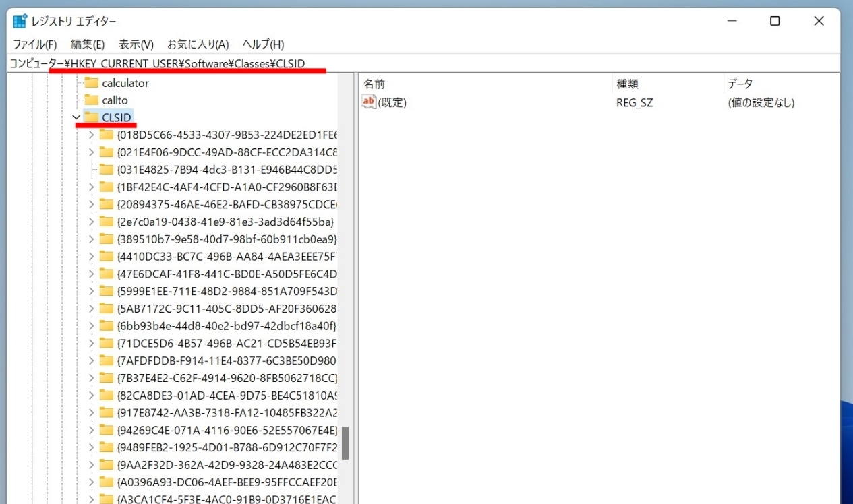This screenshot has height=504, width=853.
Task: Collapse the CLSID tree node
Action: pos(76,117)
